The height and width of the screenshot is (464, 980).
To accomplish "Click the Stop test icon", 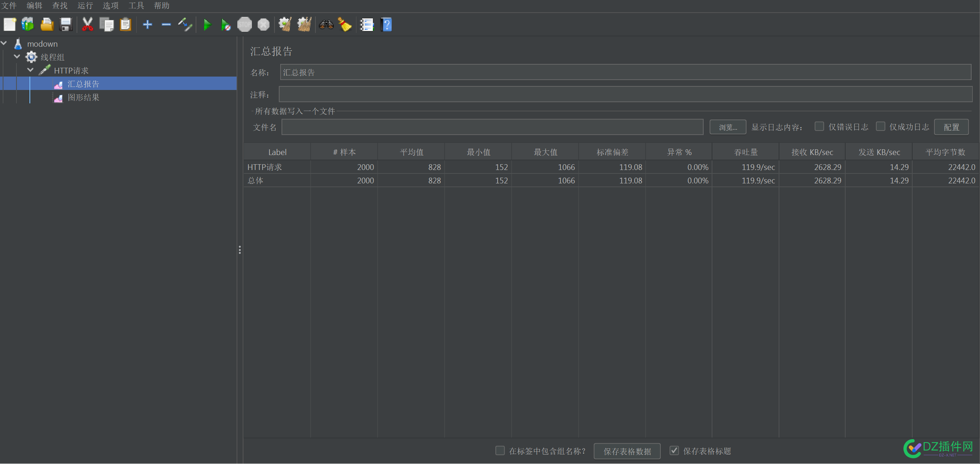I will [245, 25].
